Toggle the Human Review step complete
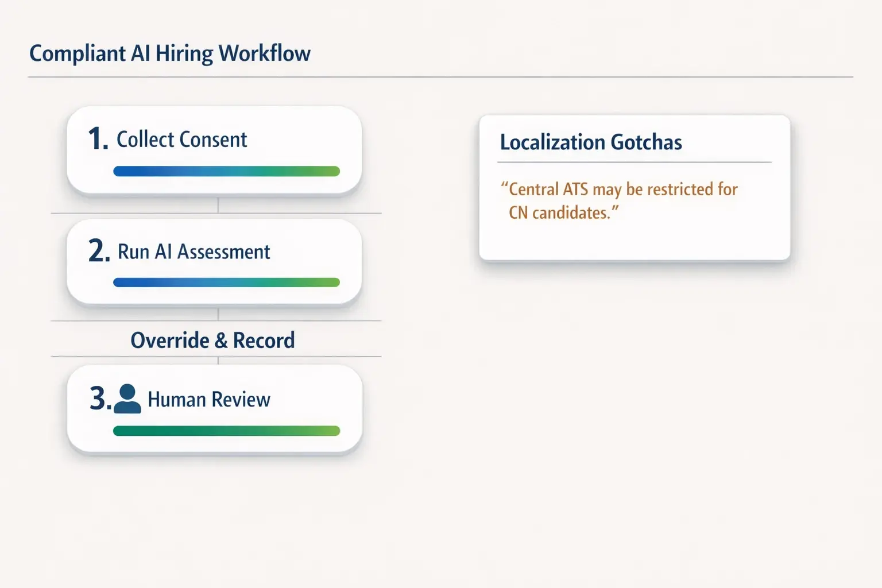 pyautogui.click(x=227, y=430)
